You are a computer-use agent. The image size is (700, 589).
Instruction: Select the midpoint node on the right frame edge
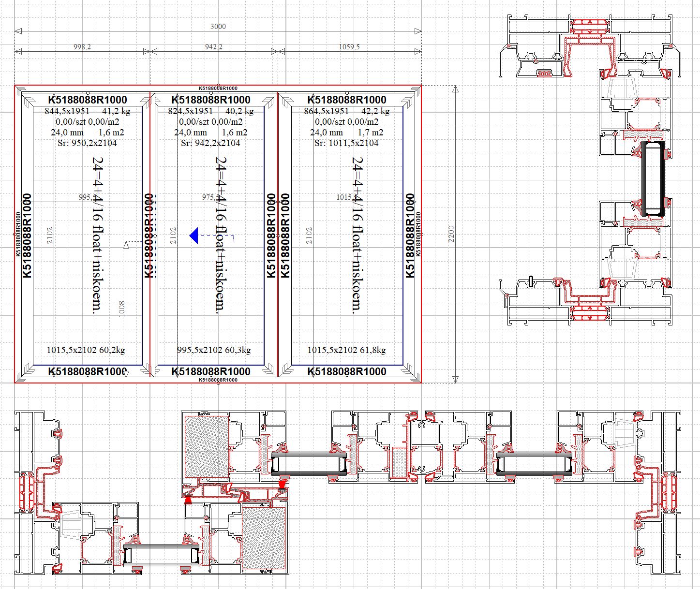[421, 234]
